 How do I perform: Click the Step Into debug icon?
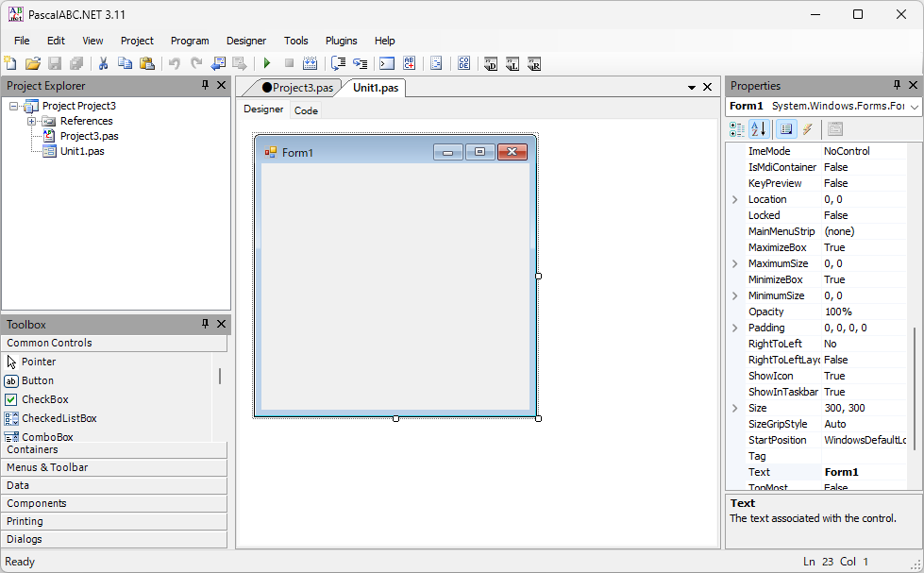(x=360, y=63)
